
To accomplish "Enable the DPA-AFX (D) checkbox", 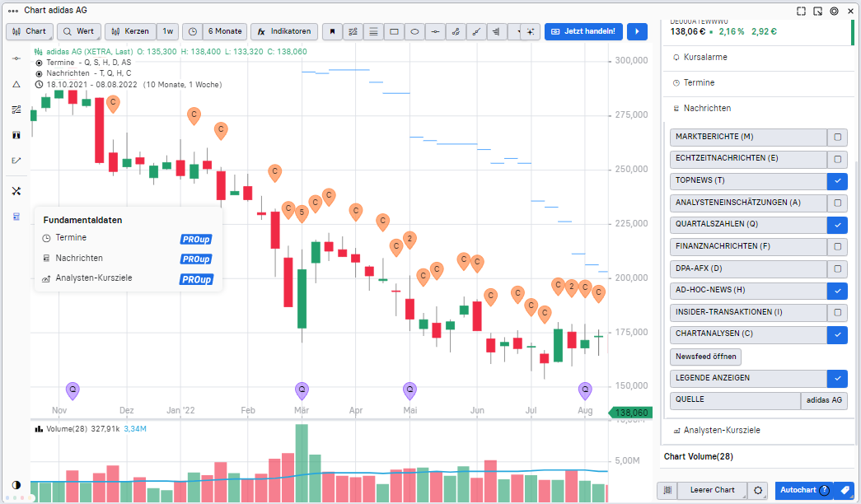I will [x=837, y=269].
